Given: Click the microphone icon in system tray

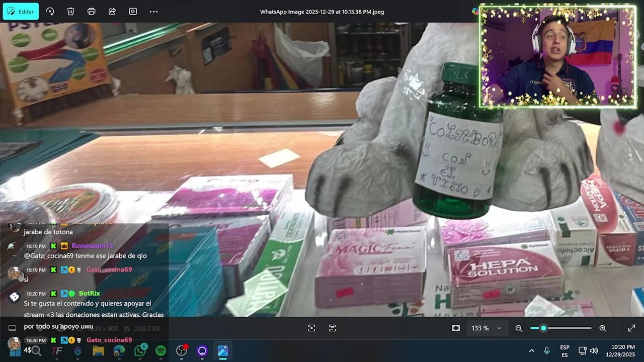Looking at the screenshot, I should 547,351.
